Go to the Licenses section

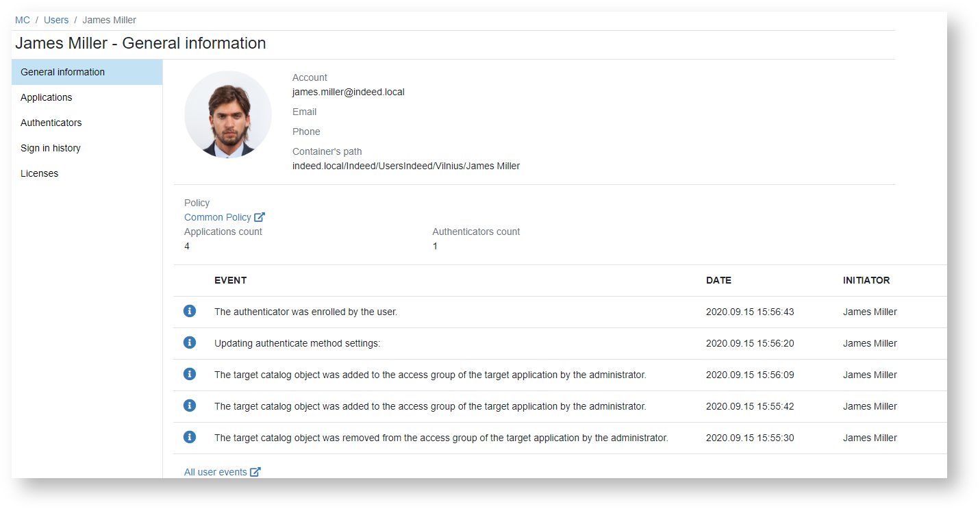(39, 173)
